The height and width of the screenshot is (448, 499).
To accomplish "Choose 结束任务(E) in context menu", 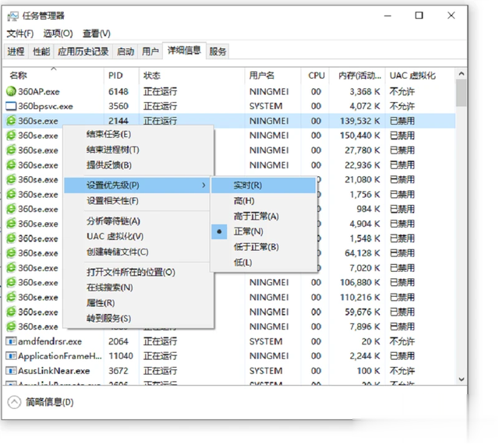I will coord(139,135).
